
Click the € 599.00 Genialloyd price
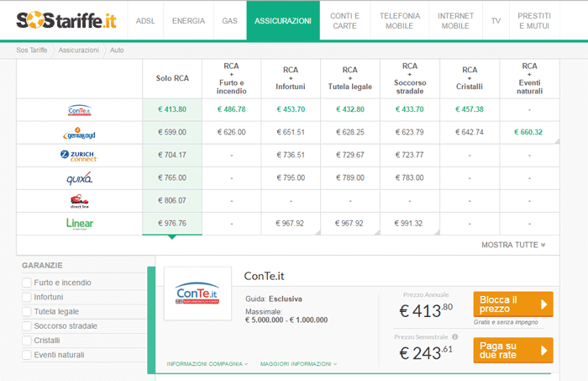coord(172,132)
